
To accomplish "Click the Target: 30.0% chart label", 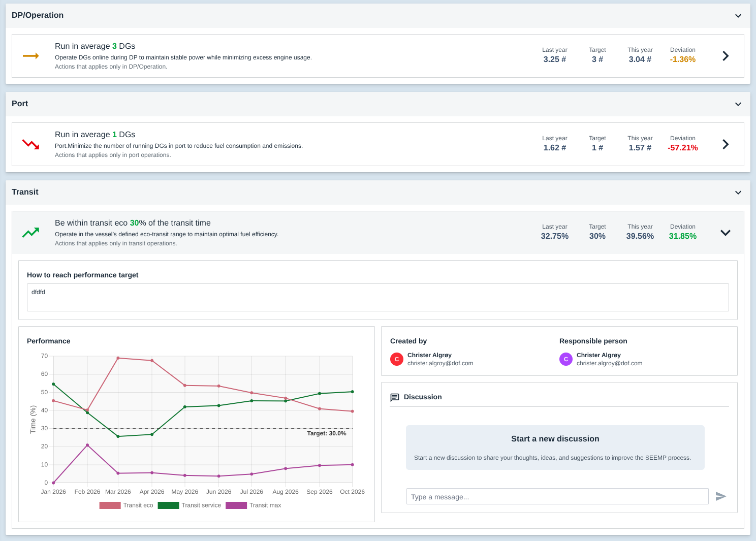I will click(x=327, y=433).
